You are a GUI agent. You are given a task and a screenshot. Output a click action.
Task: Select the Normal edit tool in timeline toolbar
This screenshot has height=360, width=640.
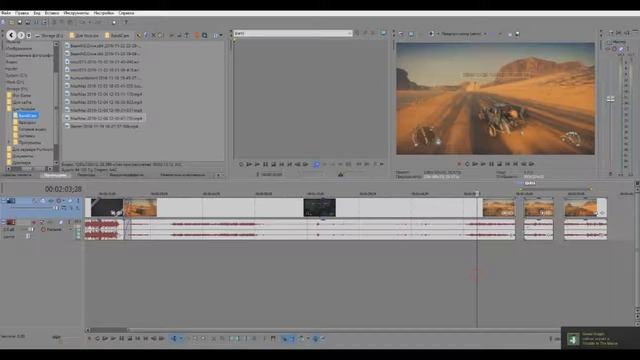(174, 338)
